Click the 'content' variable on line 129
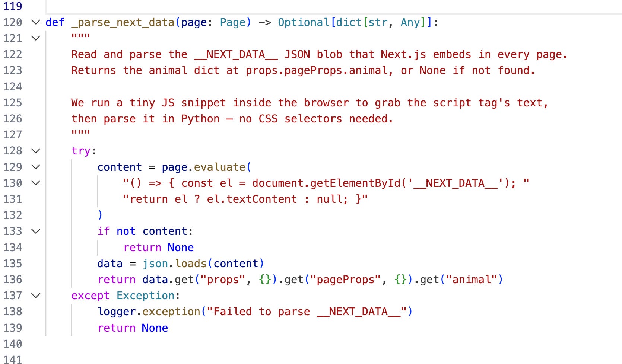The width and height of the screenshot is (622, 364). [x=120, y=167]
